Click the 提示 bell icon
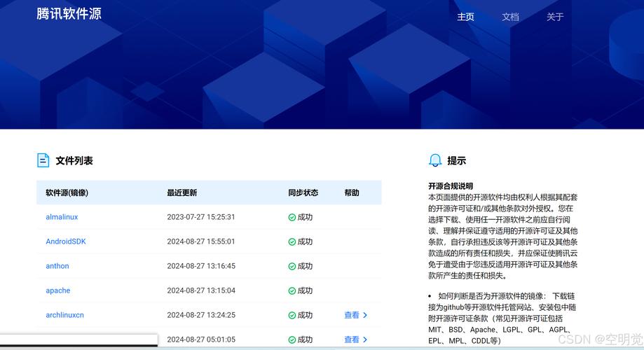The height and width of the screenshot is (350, 644). [x=435, y=160]
